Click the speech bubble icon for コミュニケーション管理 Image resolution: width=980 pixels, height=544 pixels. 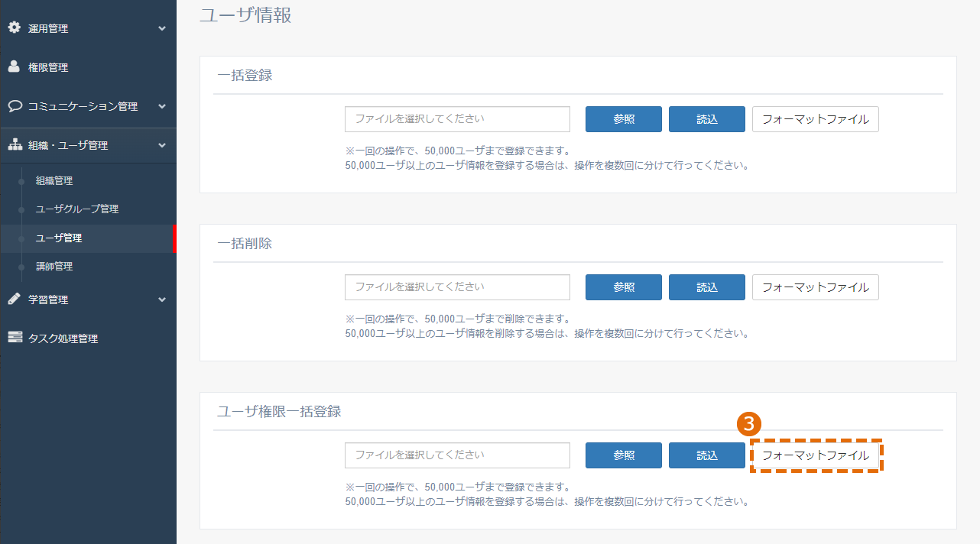(x=15, y=105)
